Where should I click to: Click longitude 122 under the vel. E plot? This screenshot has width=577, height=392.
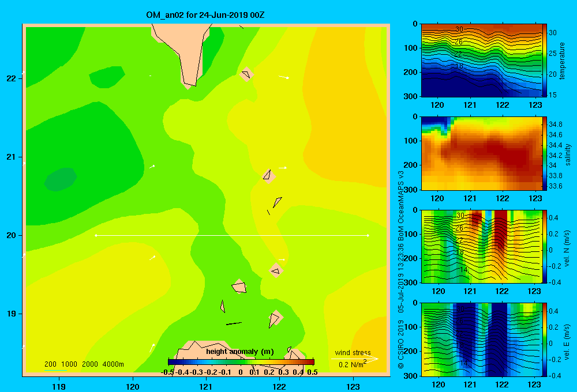[x=502, y=385]
